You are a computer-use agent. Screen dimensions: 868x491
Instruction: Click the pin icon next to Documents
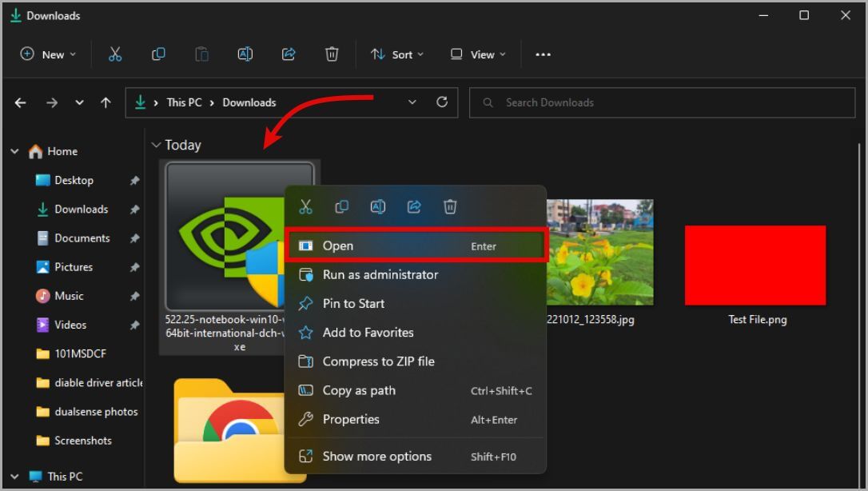134,238
